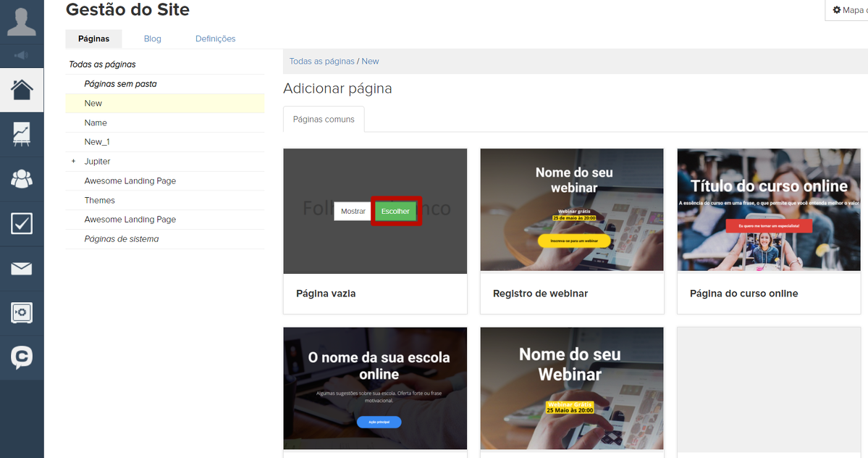Screen dimensions: 868x458
Task: Open the users group icon
Action: [22, 178]
